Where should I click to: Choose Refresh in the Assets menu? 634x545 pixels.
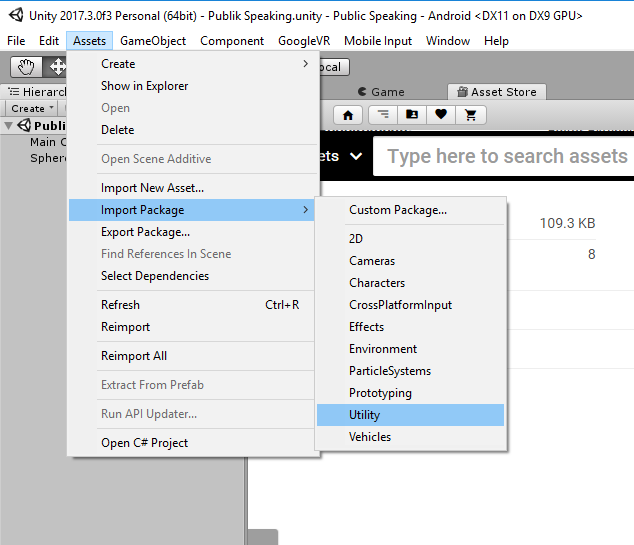coord(191,305)
